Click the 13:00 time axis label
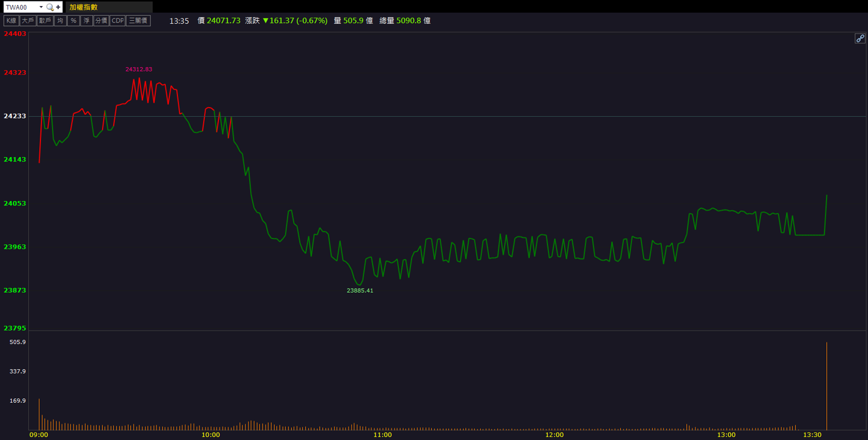 click(x=726, y=435)
